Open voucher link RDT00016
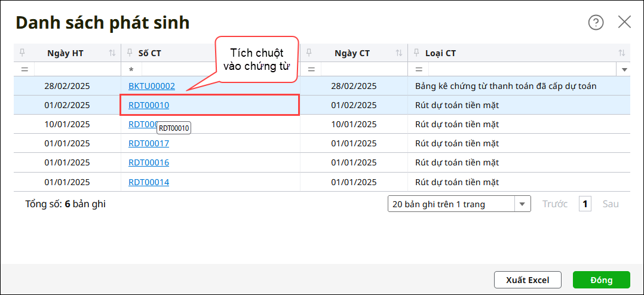The image size is (644, 295). (149, 162)
